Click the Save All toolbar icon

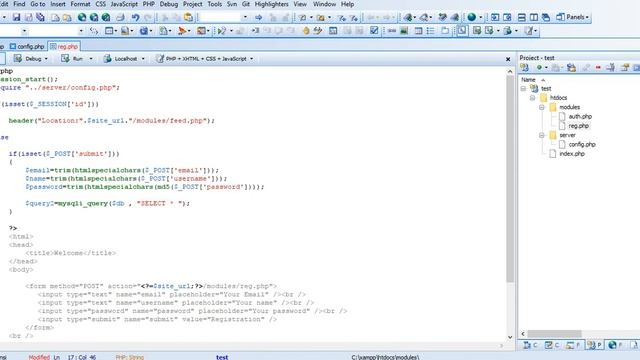(x=40, y=18)
